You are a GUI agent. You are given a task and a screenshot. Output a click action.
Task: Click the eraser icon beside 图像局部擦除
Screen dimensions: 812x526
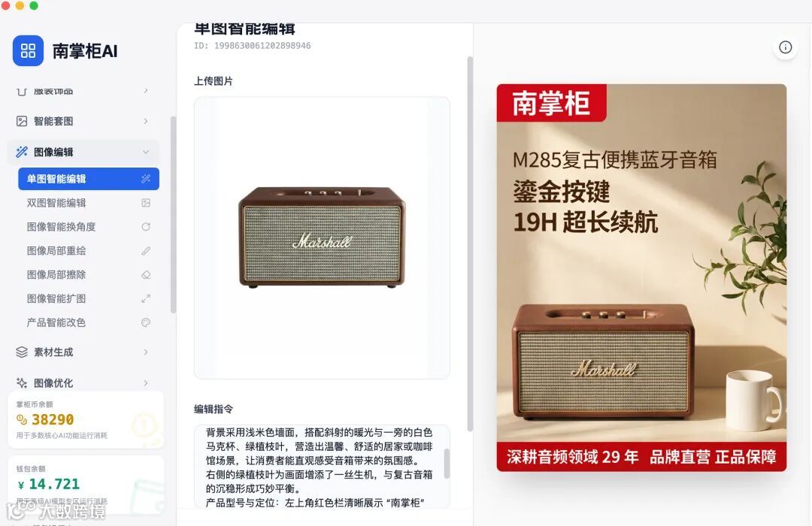pos(146,274)
